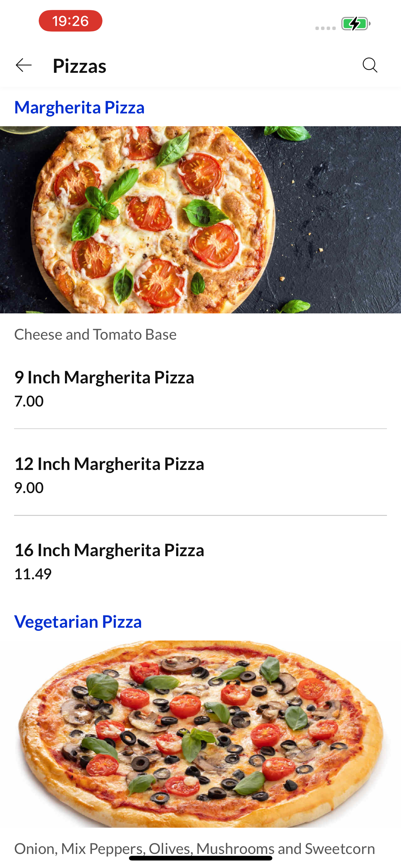Viewport: 401px width, 868px height.
Task: Tap the 7.00 price
Action: [29, 401]
